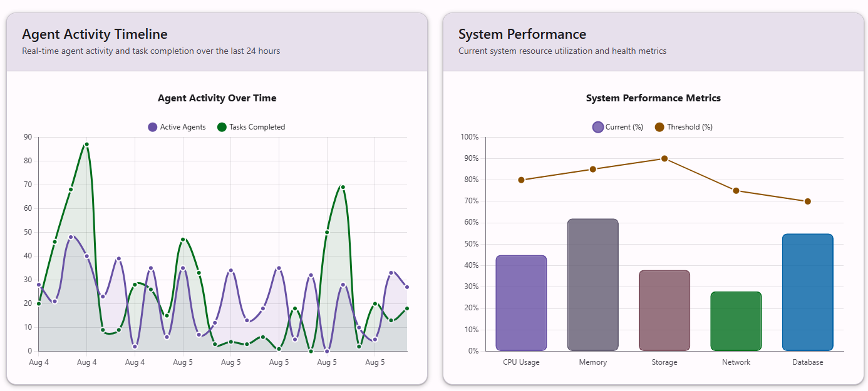Select the Memory bar in performance chart
Screen dimensions: 868x391
[592, 285]
